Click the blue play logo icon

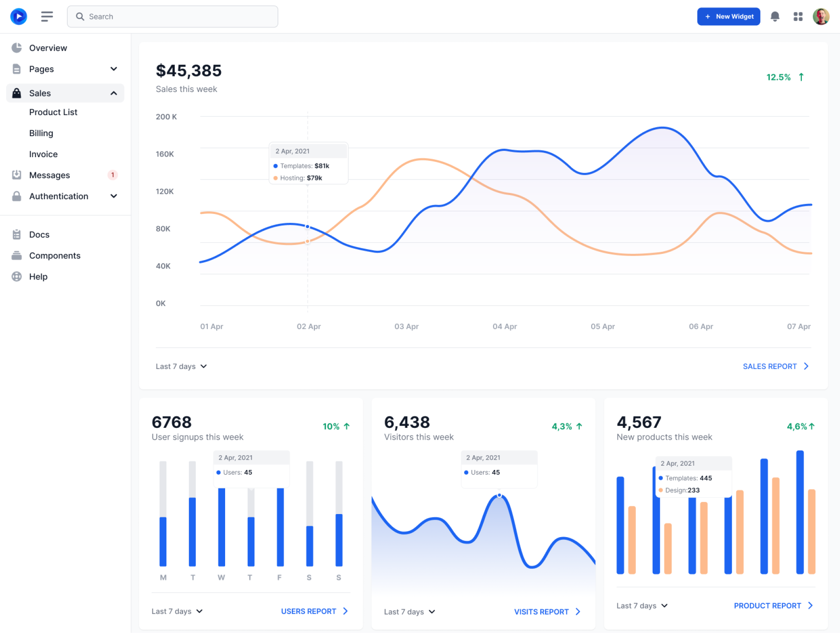point(18,16)
